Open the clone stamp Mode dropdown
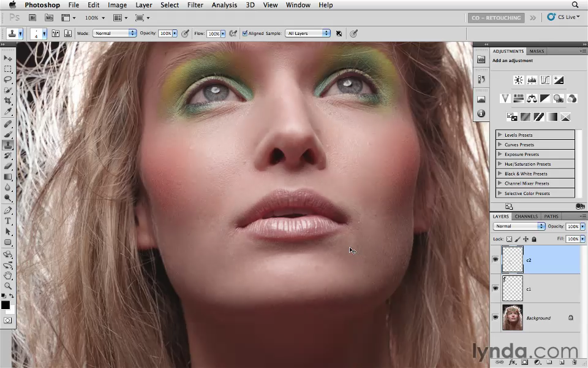Screen dimensions: 588x368 [114, 33]
